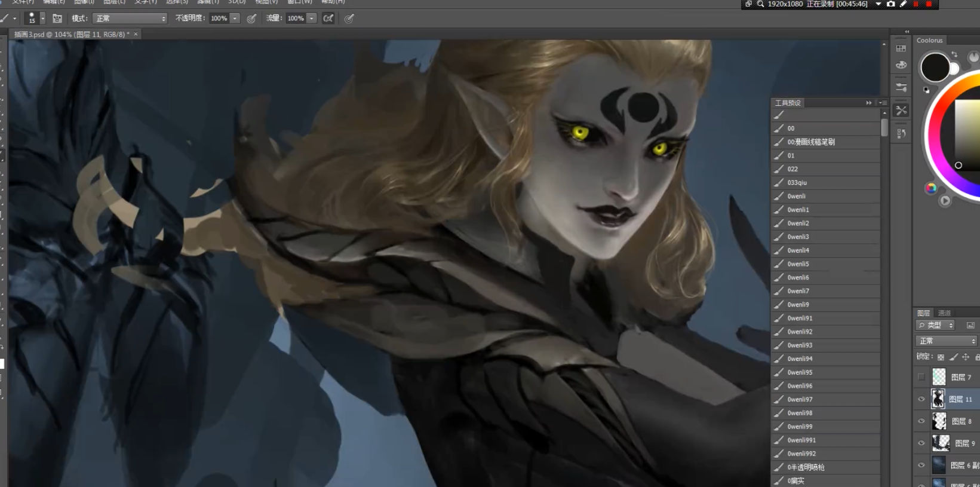980x487 pixels.
Task: Click the opacity 100% value field
Action: pyautogui.click(x=219, y=19)
